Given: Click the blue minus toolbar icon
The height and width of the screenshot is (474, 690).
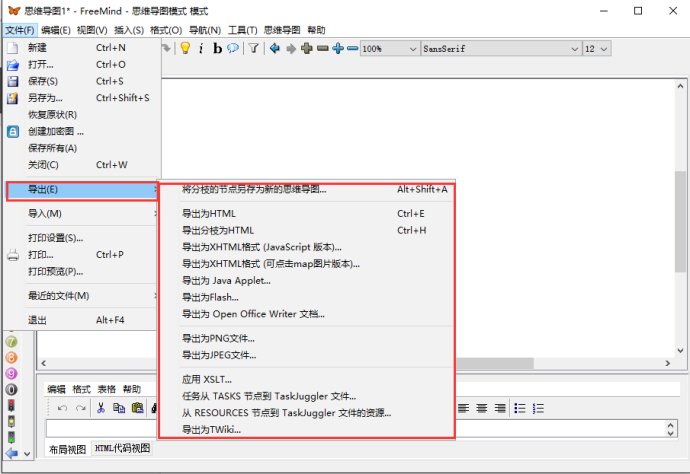Looking at the screenshot, I should (x=352, y=48).
